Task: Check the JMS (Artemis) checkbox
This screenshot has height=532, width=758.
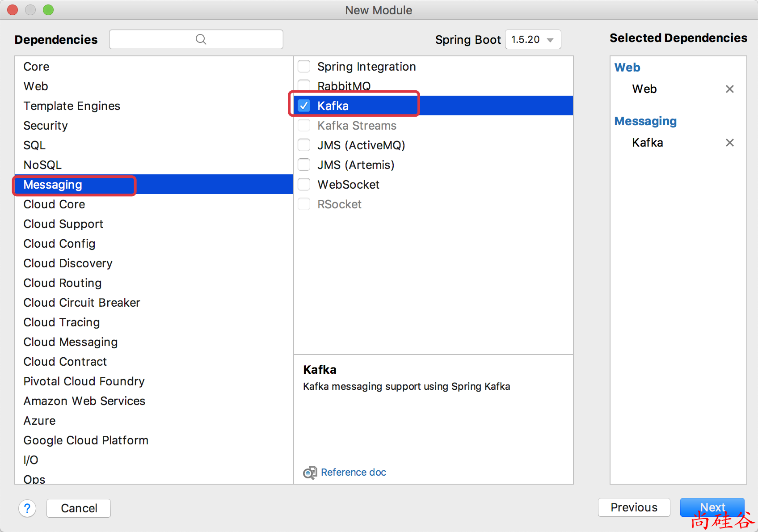Action: coord(304,165)
